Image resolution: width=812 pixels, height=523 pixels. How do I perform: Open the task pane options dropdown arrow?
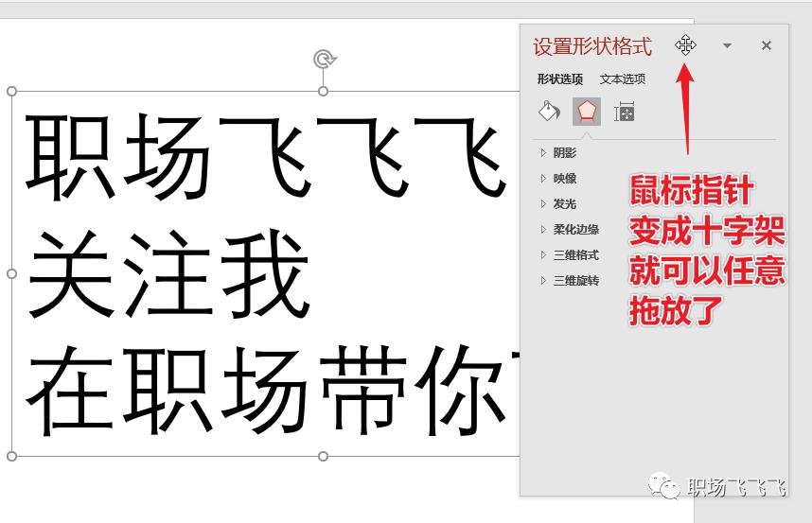tap(727, 45)
